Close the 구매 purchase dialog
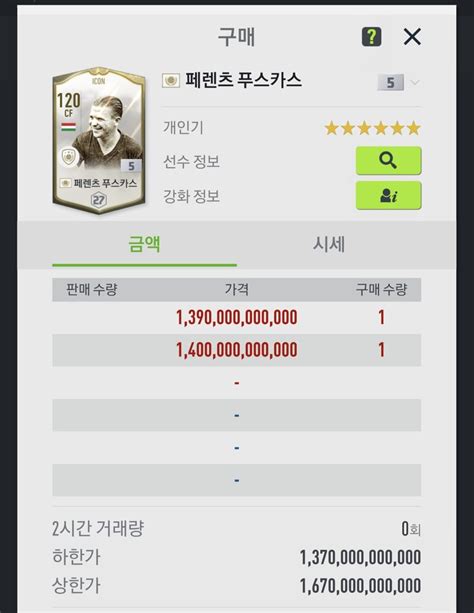This screenshot has width=474, height=613. 412,37
